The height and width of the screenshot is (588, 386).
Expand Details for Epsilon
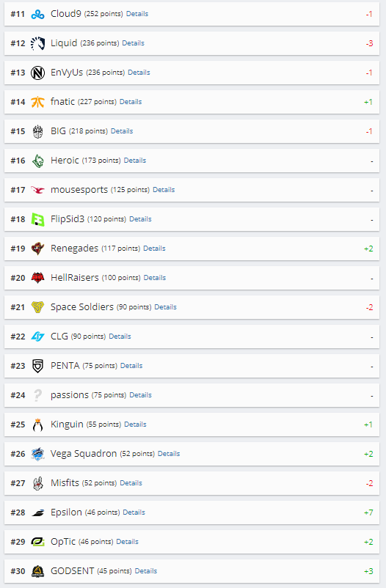[x=134, y=512]
